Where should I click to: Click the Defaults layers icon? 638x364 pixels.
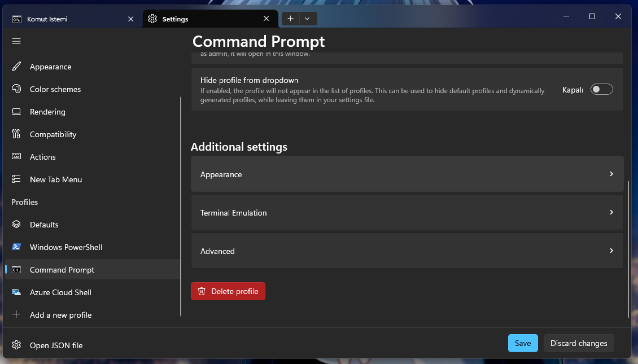[16, 224]
